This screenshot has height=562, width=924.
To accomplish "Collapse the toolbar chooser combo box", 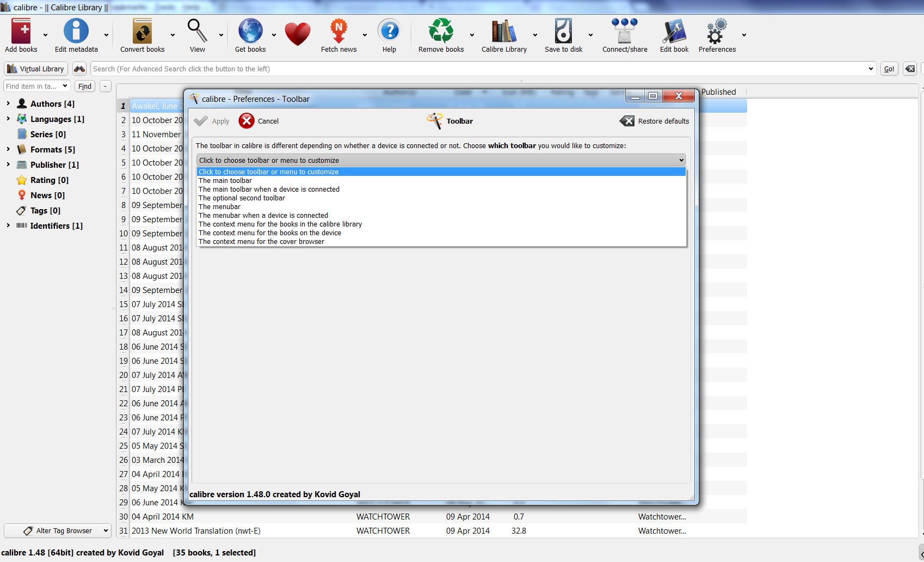I will pos(441,160).
